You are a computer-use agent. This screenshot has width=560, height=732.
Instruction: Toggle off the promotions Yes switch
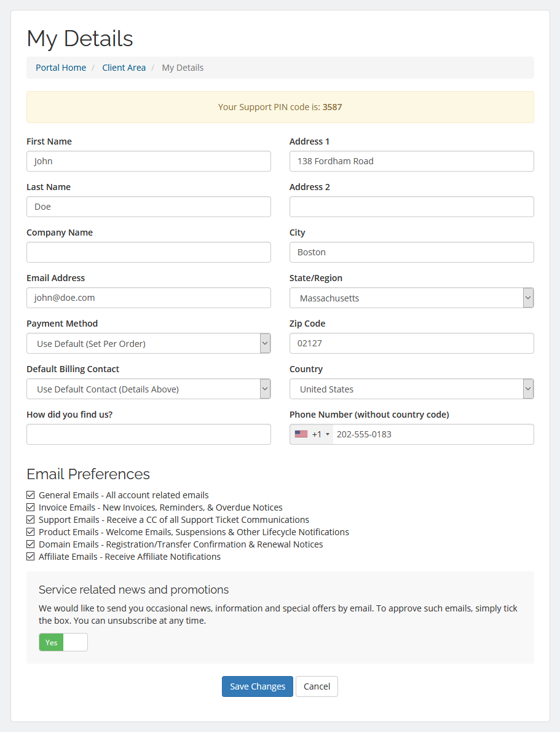tap(62, 642)
